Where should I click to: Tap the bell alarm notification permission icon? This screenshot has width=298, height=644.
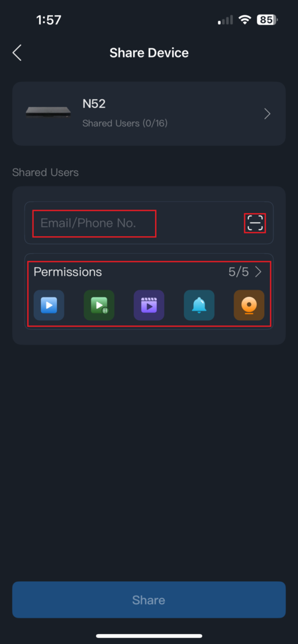199,305
